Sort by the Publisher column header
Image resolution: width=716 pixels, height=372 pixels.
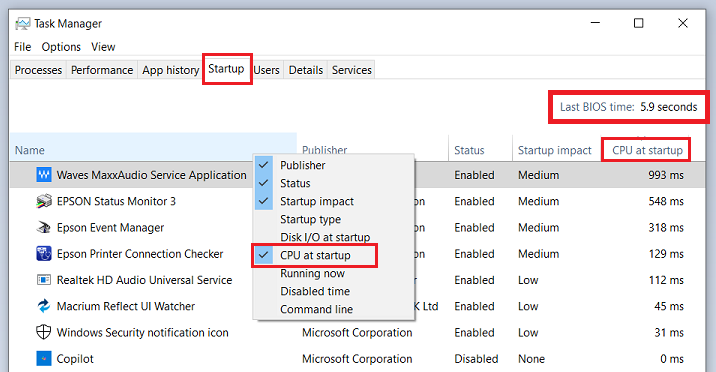pyautogui.click(x=325, y=150)
